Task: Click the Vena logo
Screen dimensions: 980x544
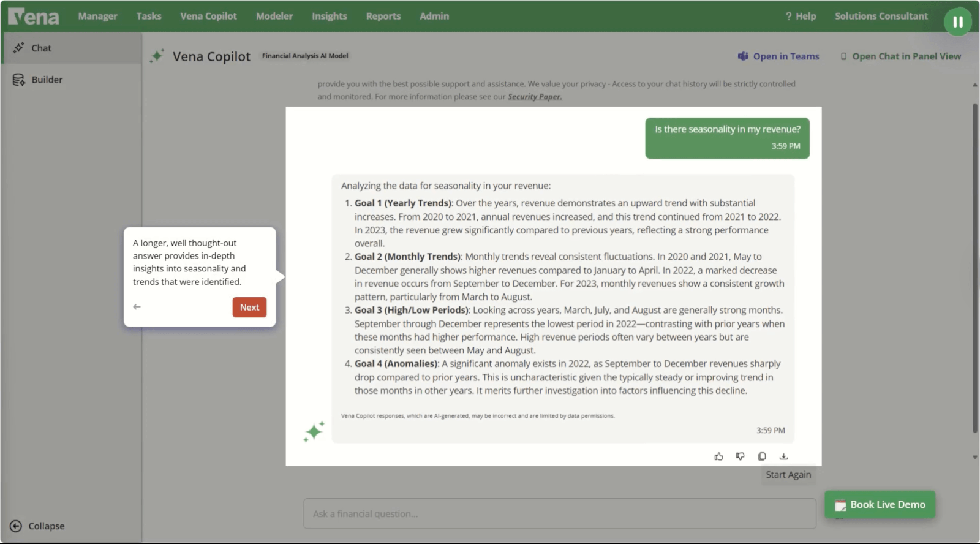Action: (x=34, y=17)
